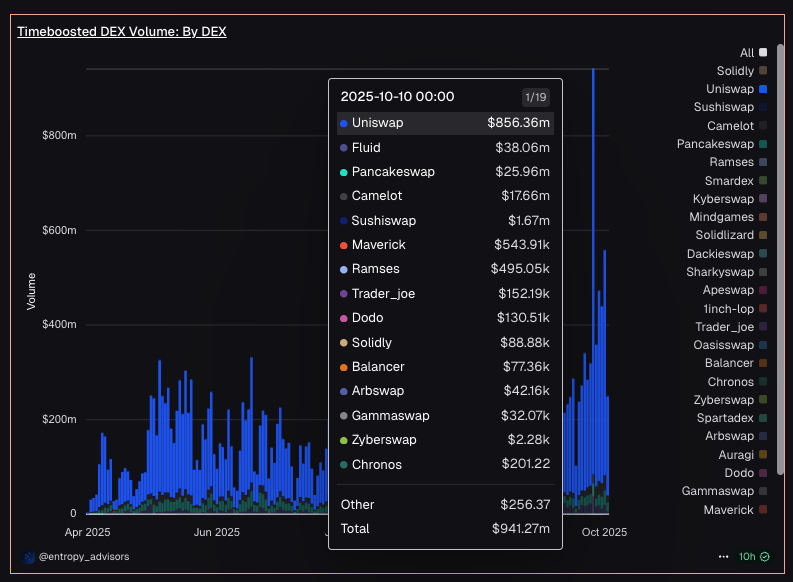This screenshot has width=793, height=582.
Task: Click the green refresh checkmark status icon
Action: [x=765, y=556]
